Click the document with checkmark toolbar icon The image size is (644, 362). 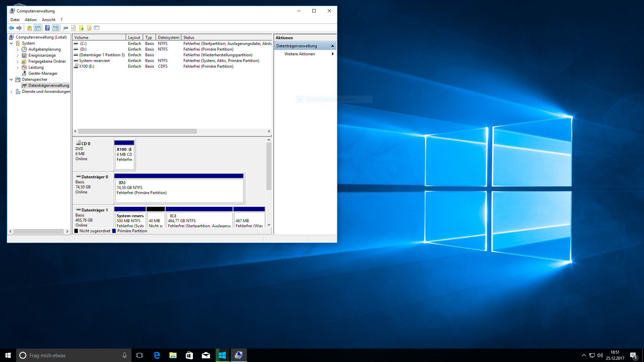73,28
